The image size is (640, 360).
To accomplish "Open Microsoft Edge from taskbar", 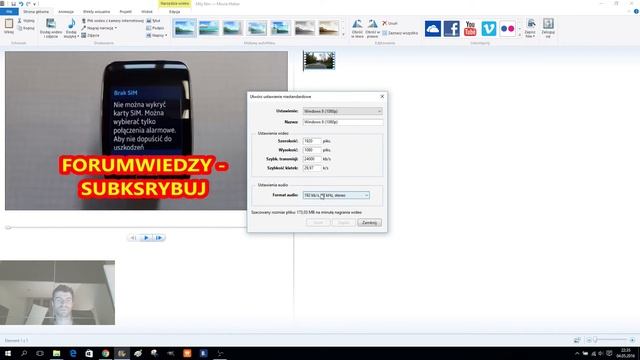I will pyautogui.click(x=73, y=353).
